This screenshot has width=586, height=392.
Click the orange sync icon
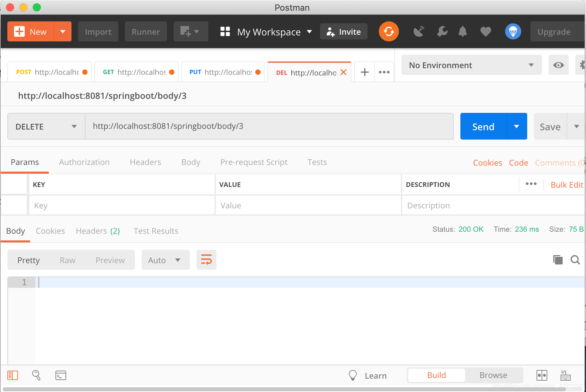point(389,32)
